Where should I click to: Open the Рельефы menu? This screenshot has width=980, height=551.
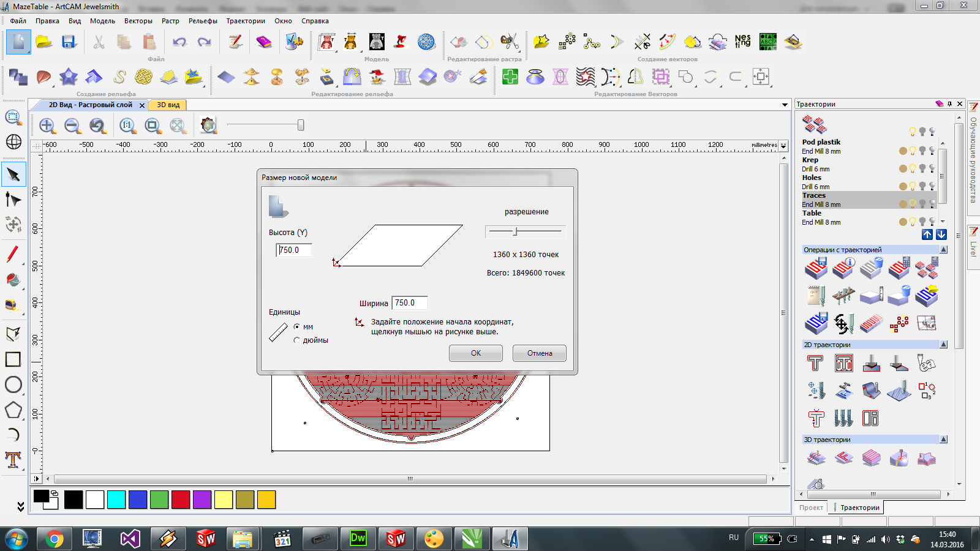203,21
